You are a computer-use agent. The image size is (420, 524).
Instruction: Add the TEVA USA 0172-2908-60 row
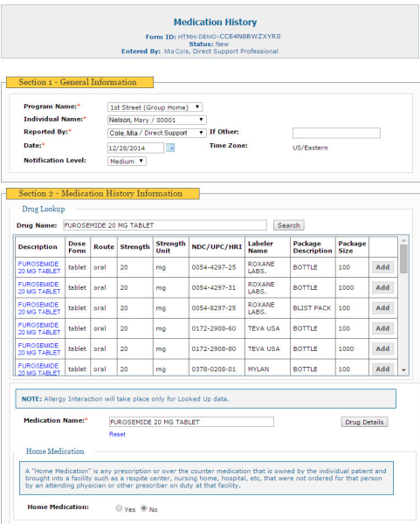click(x=383, y=328)
